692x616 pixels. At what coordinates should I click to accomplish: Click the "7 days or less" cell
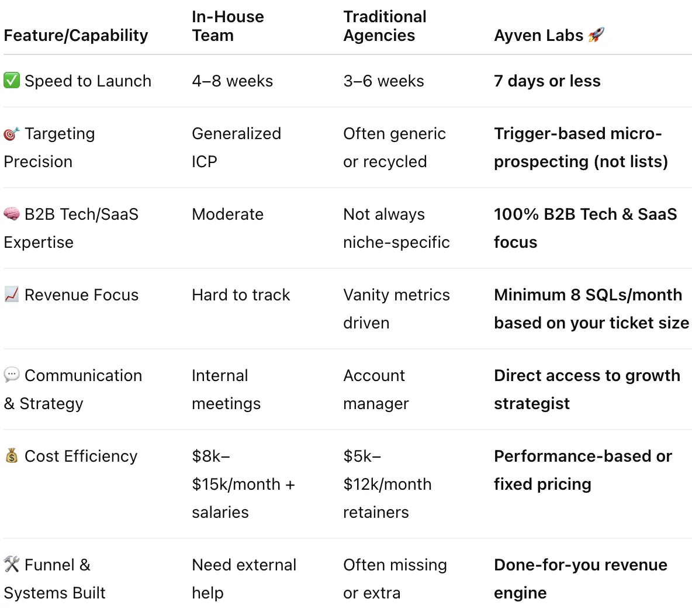pos(547,81)
